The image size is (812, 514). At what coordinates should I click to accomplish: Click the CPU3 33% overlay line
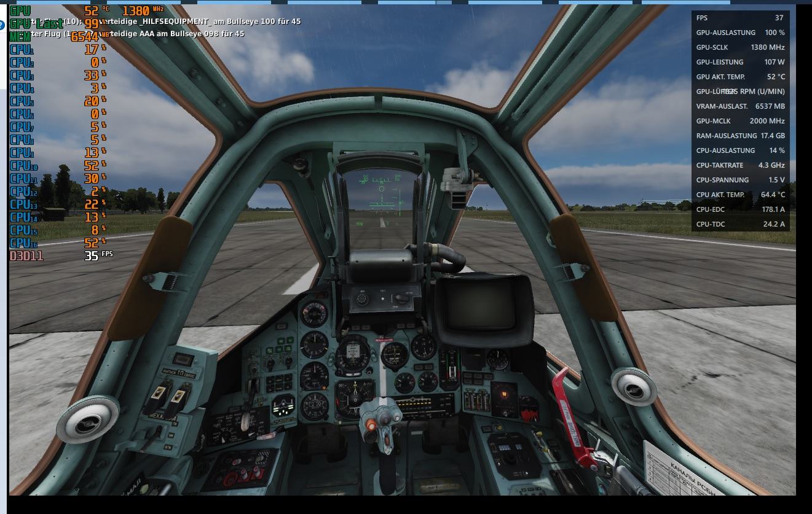58,76
